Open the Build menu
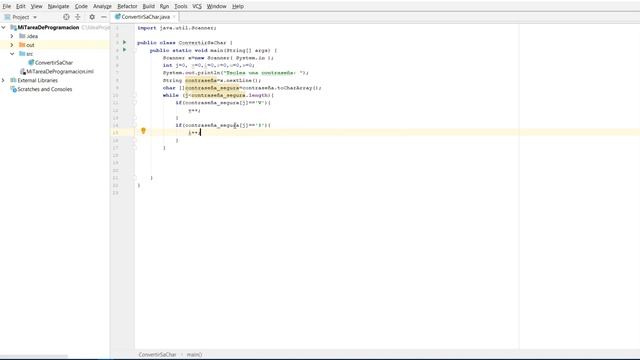The image size is (640, 360). 149,7
